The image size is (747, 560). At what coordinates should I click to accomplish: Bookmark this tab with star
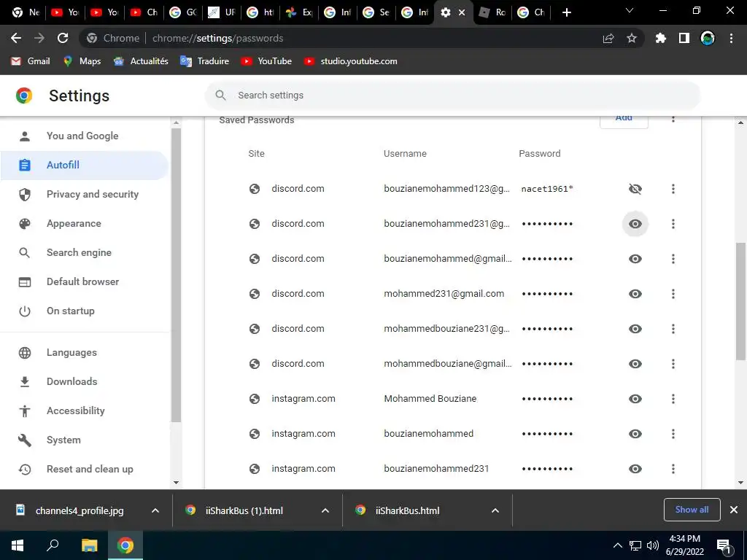(632, 38)
